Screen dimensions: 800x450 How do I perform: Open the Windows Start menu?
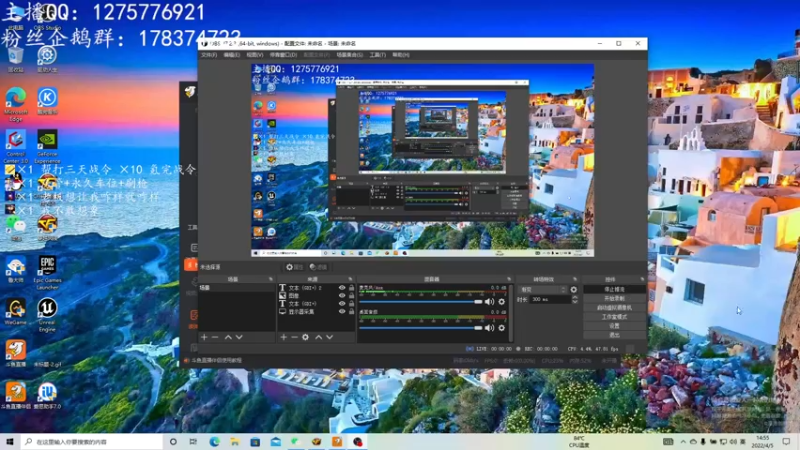(x=10, y=441)
